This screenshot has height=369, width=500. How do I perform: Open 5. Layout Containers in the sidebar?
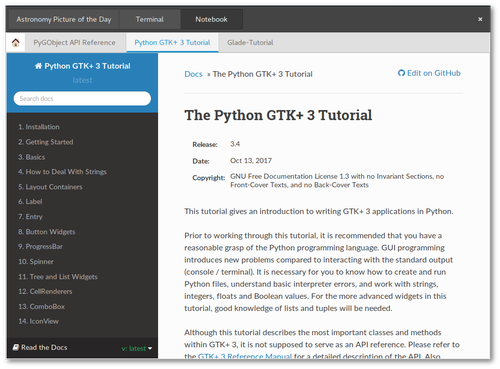coord(50,187)
